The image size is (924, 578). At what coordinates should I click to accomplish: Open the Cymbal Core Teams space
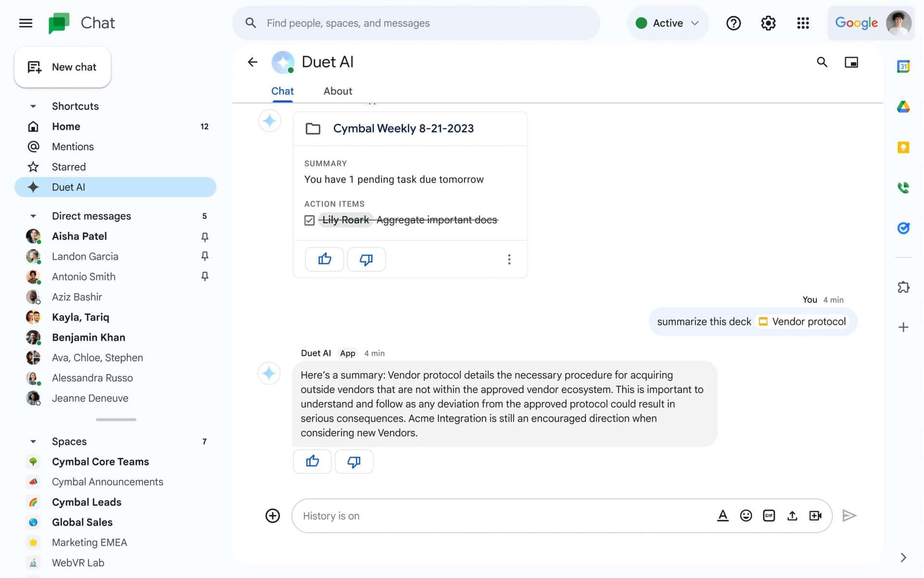click(101, 461)
